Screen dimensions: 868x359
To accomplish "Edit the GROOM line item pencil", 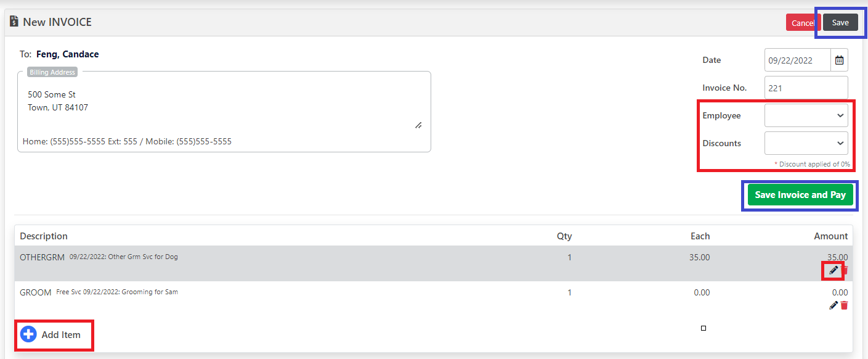I will [834, 305].
